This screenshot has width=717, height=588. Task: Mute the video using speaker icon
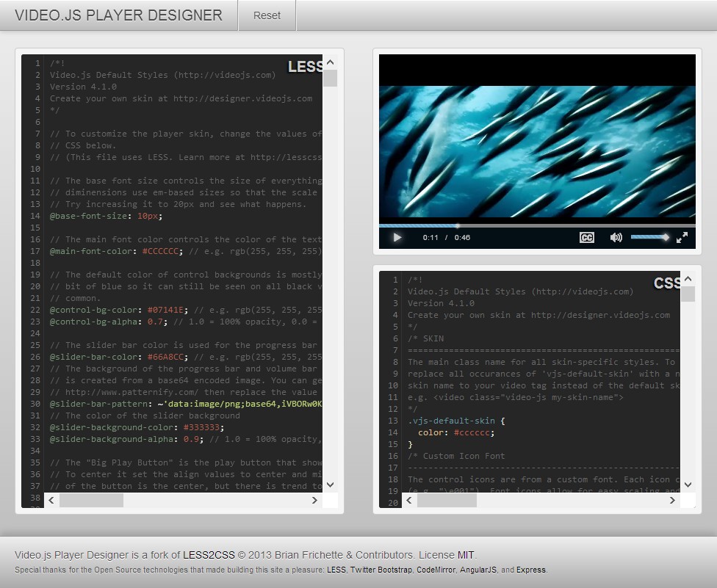pos(616,238)
